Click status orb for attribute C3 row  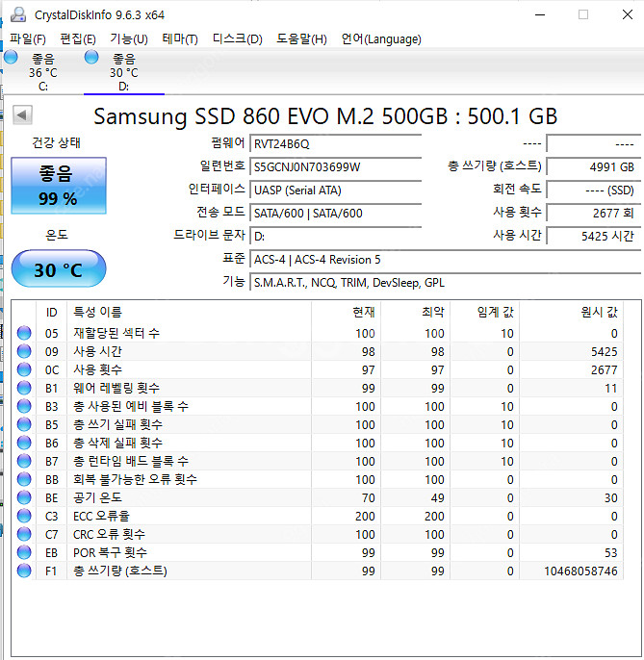[x=24, y=516]
